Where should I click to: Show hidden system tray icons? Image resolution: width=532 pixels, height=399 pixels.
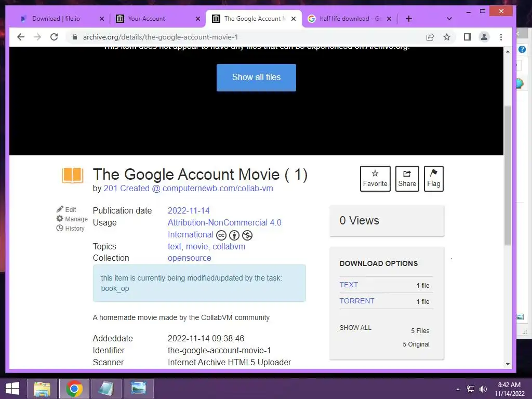pos(458,389)
